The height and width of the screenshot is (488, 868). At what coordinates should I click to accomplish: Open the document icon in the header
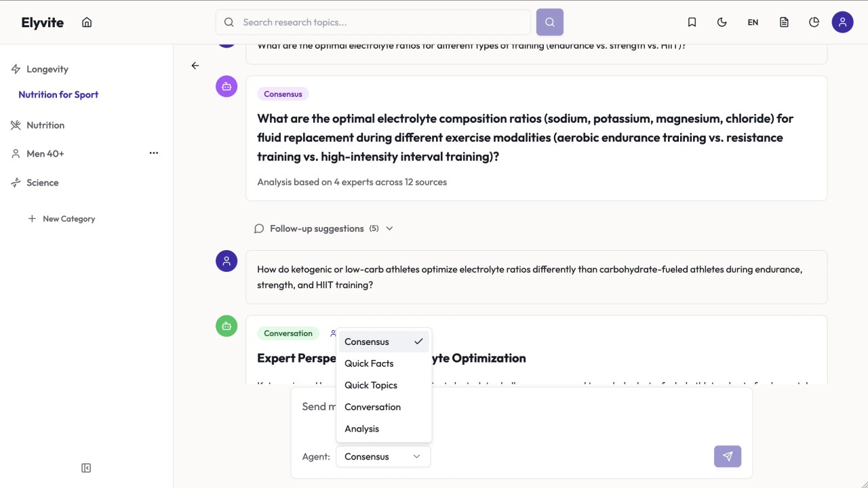784,22
